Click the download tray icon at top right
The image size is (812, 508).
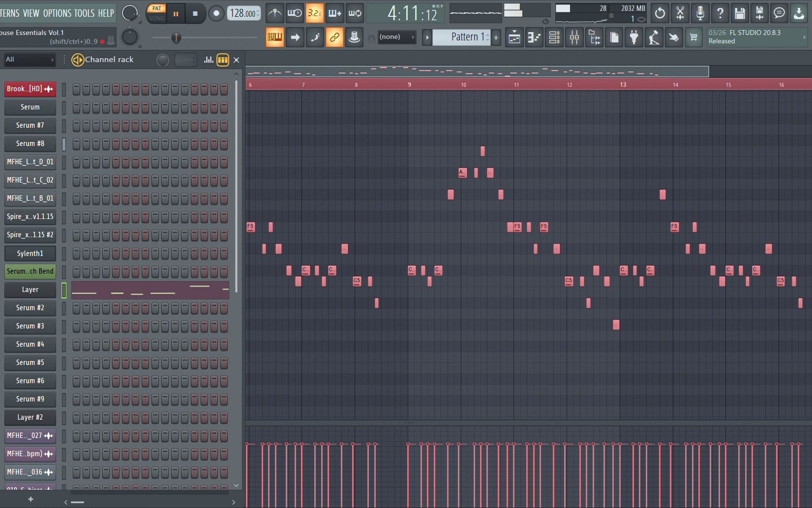click(x=799, y=13)
